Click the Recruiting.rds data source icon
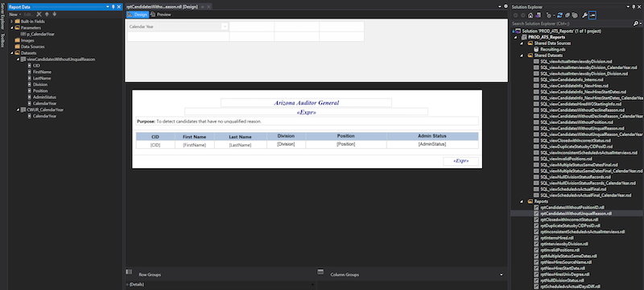The height and width of the screenshot is (290, 644). [x=536, y=49]
